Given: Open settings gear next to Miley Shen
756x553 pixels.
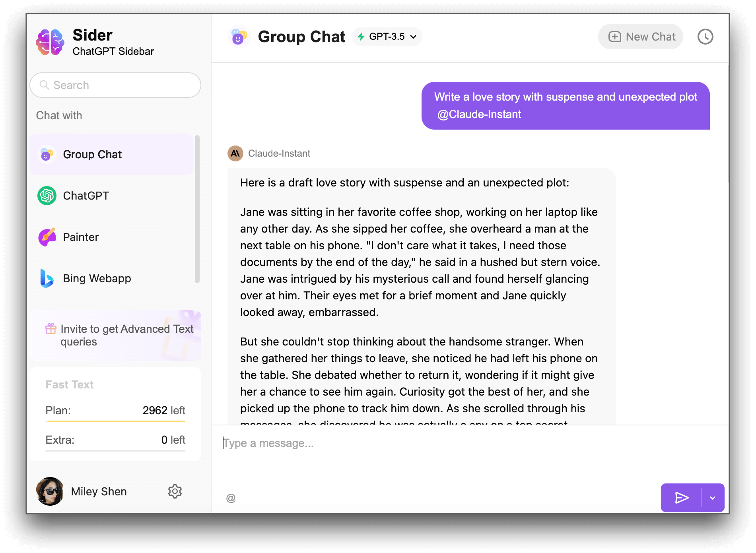Looking at the screenshot, I should pyautogui.click(x=175, y=491).
